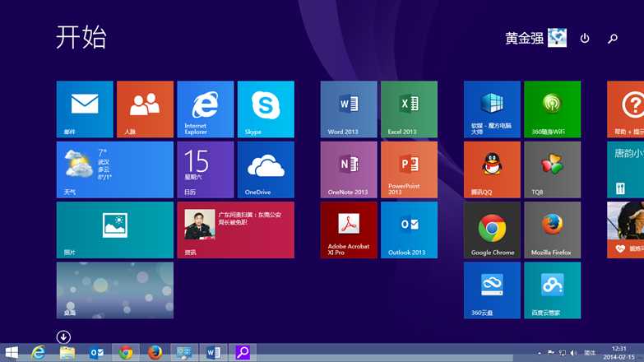Switch to the monitor app on taskbar
644x362 pixels.
click(x=184, y=353)
